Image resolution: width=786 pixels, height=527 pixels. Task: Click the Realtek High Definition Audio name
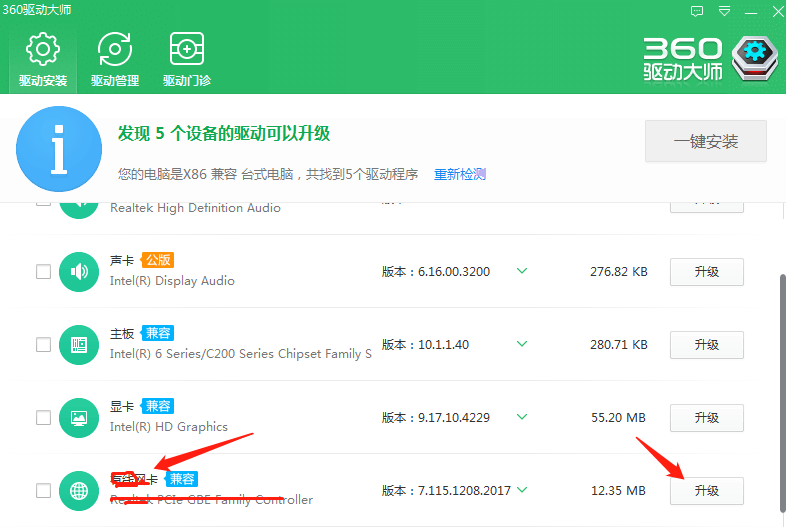(x=195, y=208)
